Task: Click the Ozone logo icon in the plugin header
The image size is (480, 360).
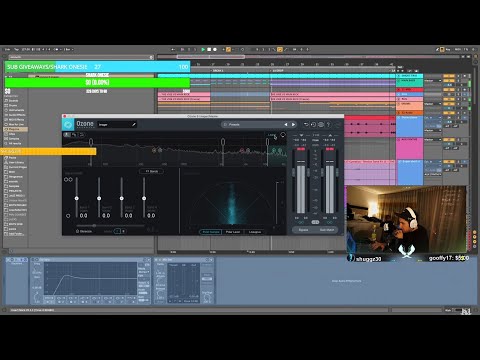Action: (x=68, y=125)
